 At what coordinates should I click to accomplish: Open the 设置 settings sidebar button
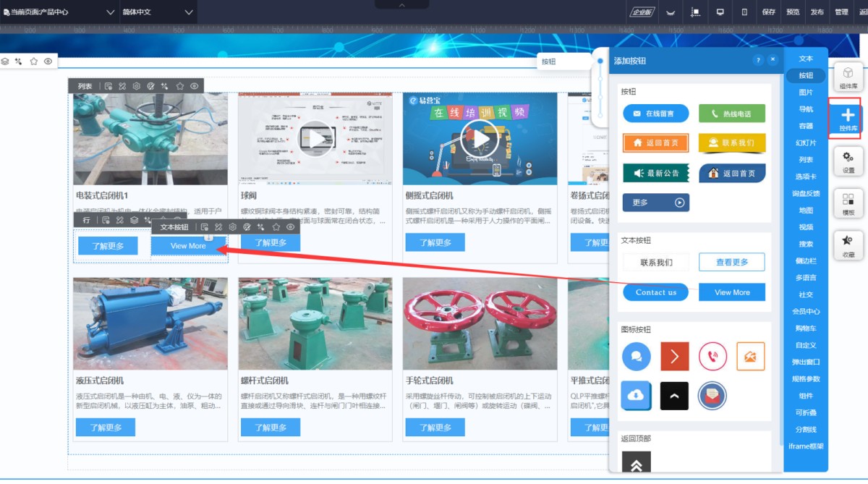(848, 161)
